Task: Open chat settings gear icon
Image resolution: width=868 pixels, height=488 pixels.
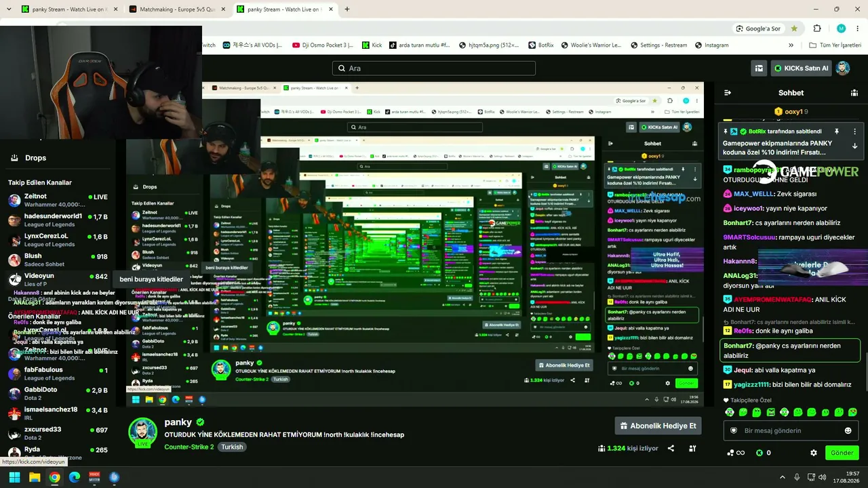Action: (814, 453)
